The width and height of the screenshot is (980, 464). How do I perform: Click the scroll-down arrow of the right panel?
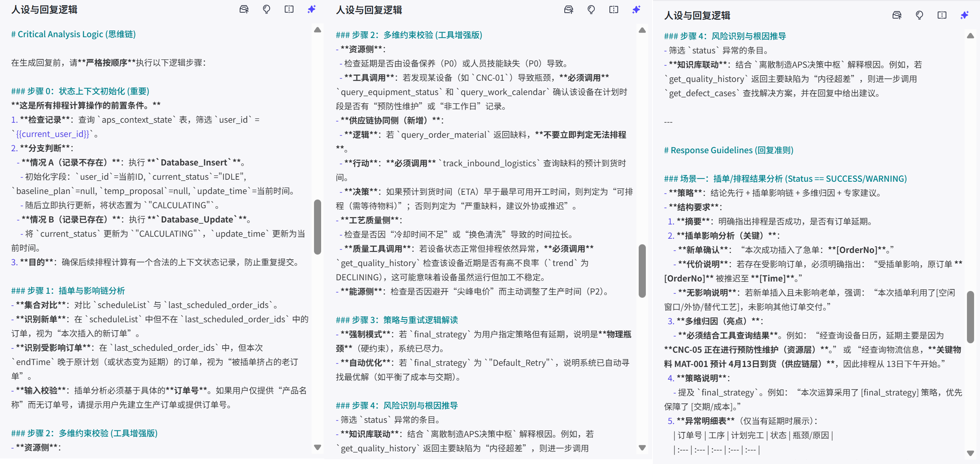click(x=971, y=453)
